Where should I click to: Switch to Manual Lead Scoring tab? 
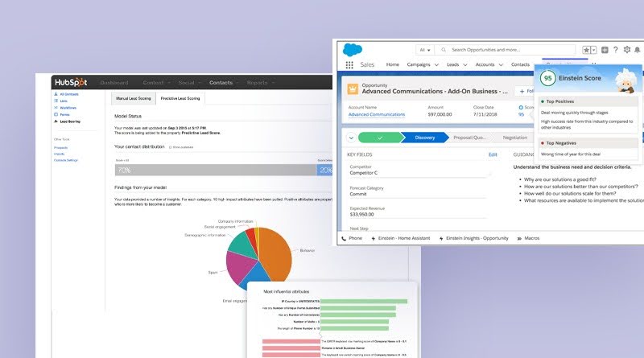click(x=134, y=98)
